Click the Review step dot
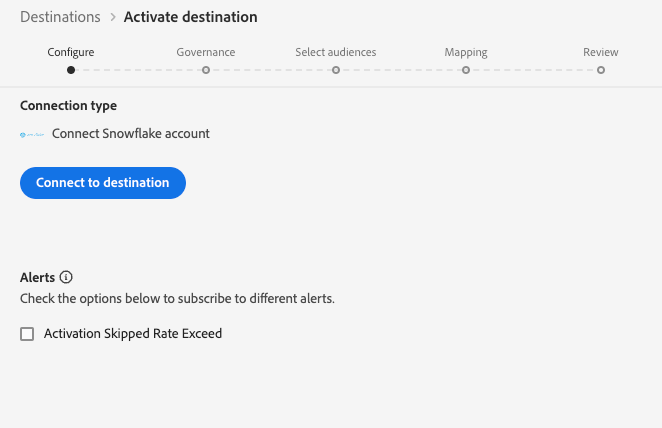Image resolution: width=662 pixels, height=428 pixels. (x=601, y=70)
